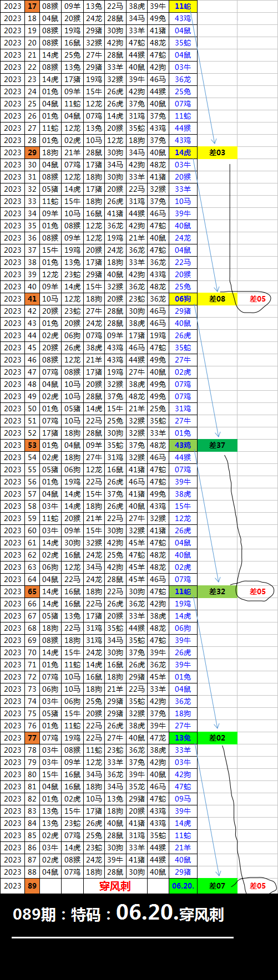Click the green 13兔 cell in row 77
The height and width of the screenshot is (980, 278).
183,738
